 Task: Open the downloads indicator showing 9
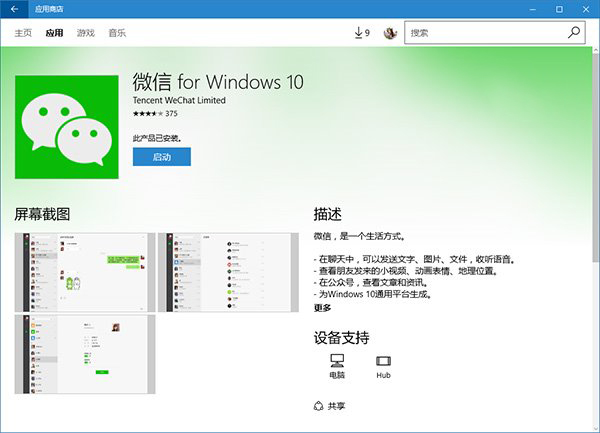pos(362,33)
